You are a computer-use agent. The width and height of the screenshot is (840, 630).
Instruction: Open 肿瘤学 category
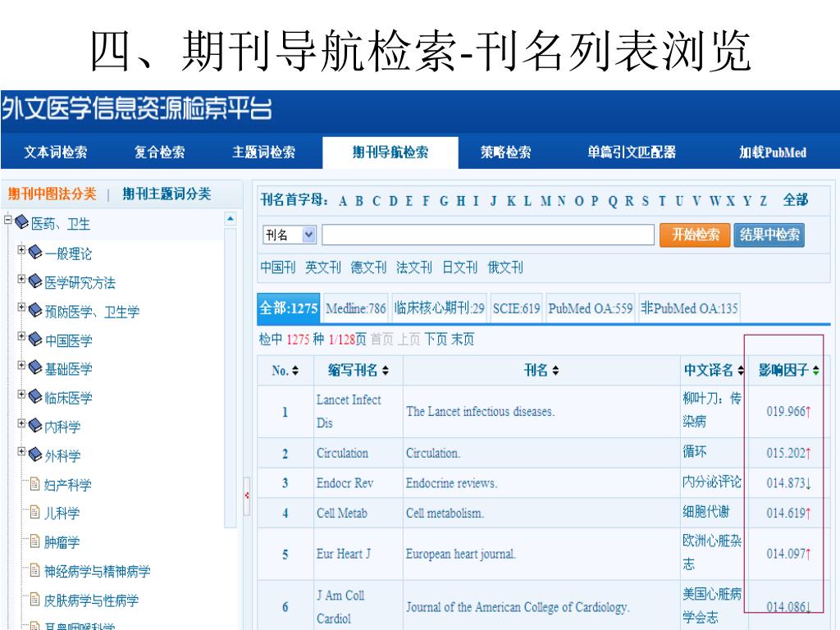point(62,542)
